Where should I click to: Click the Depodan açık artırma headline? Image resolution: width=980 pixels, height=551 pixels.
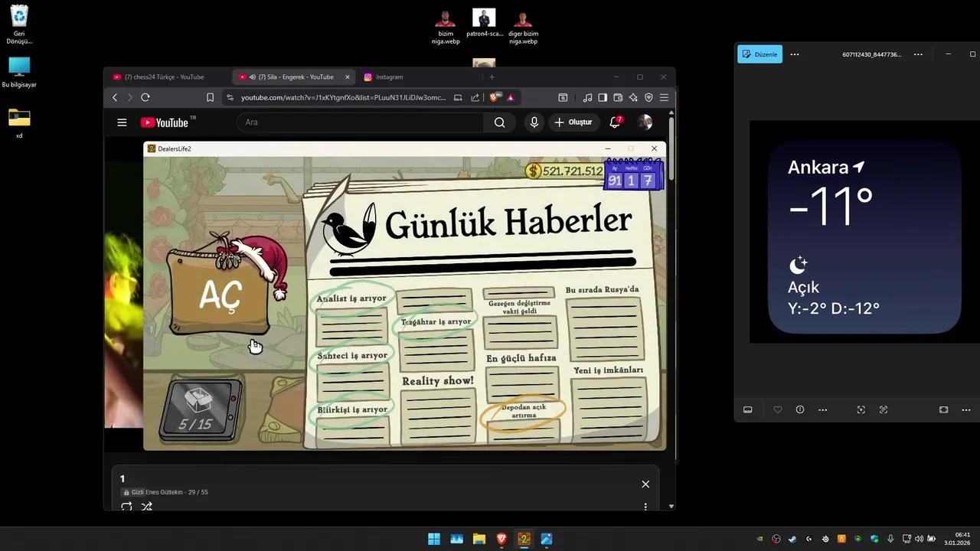click(x=524, y=411)
